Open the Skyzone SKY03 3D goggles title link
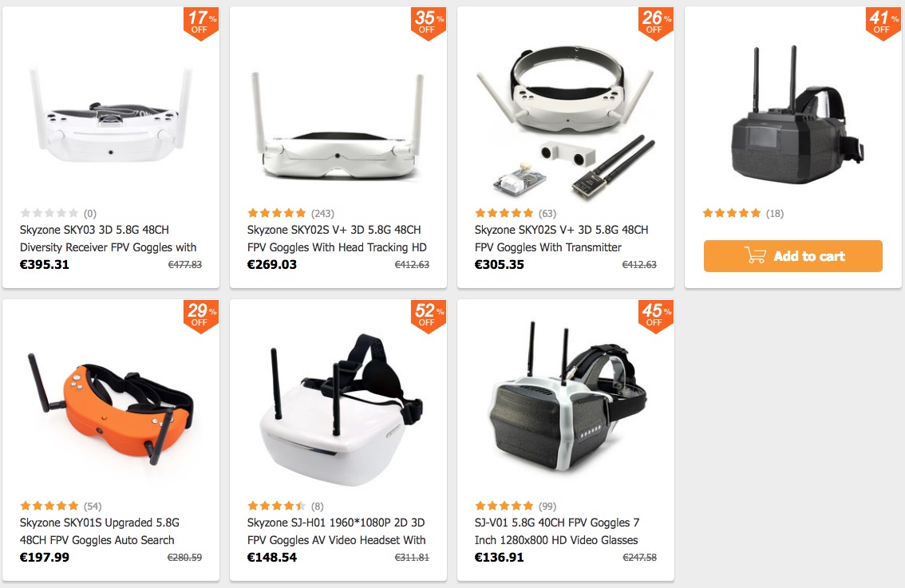 [108, 239]
